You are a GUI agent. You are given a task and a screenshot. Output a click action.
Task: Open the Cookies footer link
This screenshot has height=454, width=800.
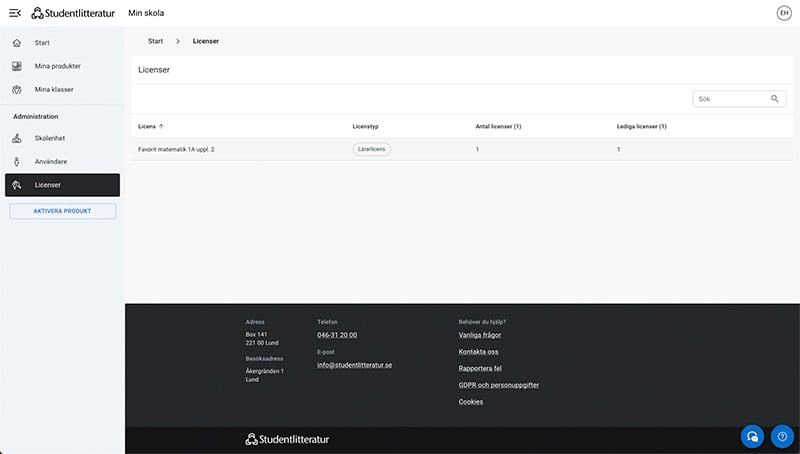pos(470,402)
